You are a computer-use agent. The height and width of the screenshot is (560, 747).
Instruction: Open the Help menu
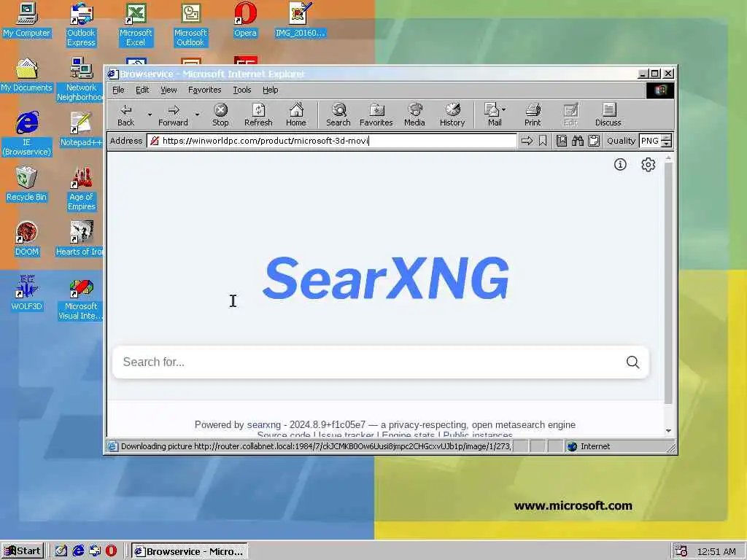click(x=270, y=90)
